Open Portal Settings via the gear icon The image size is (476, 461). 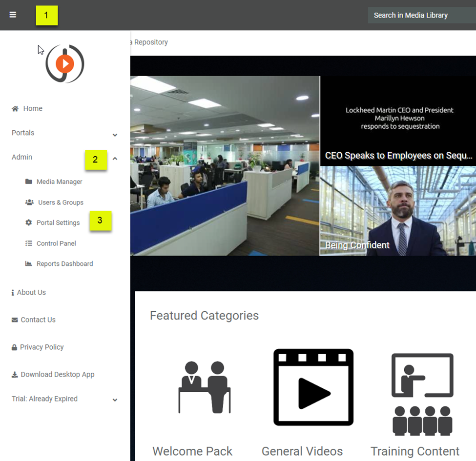click(29, 222)
